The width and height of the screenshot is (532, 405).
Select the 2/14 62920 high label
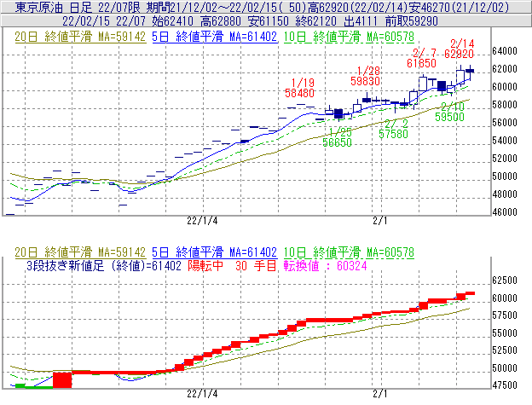(460, 49)
